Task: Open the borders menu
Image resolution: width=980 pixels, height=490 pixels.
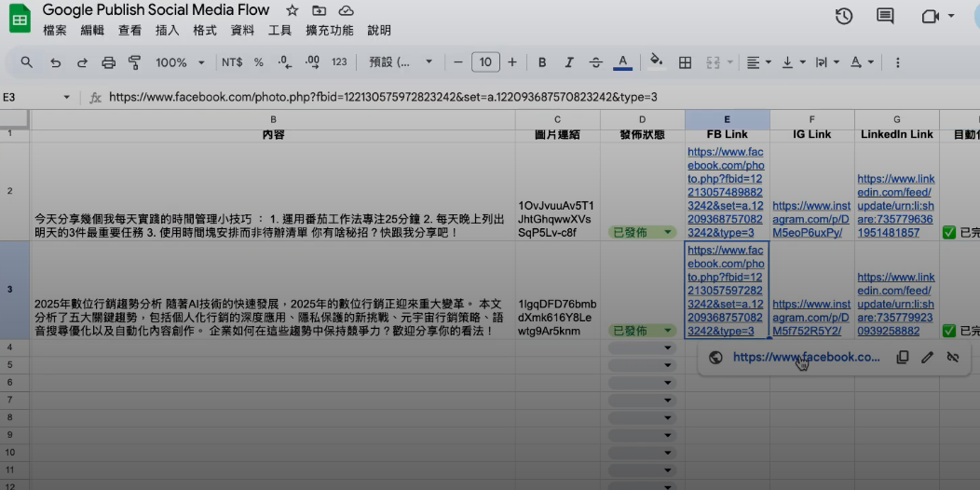Action: click(x=685, y=61)
